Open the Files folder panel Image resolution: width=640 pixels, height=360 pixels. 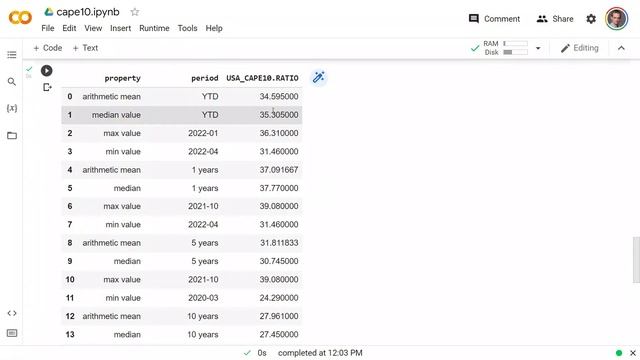coord(12,136)
